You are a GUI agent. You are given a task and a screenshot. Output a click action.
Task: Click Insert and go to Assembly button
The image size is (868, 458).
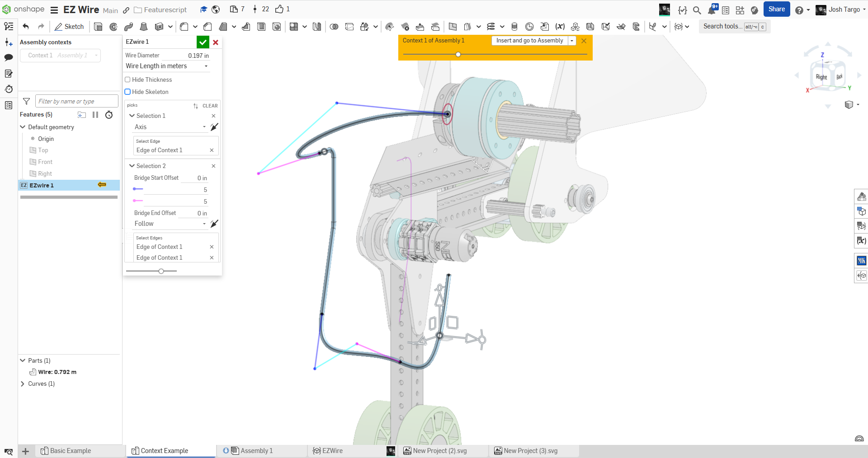(529, 41)
